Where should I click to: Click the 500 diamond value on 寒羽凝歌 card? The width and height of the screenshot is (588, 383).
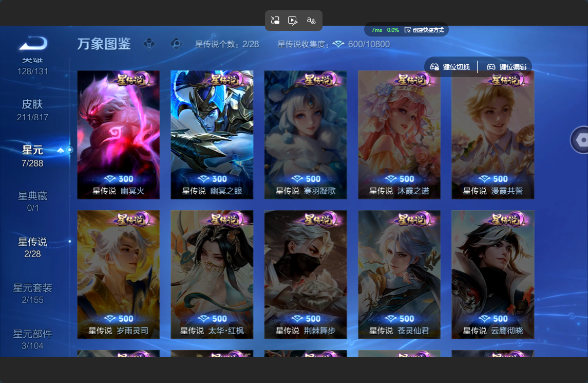click(x=306, y=179)
